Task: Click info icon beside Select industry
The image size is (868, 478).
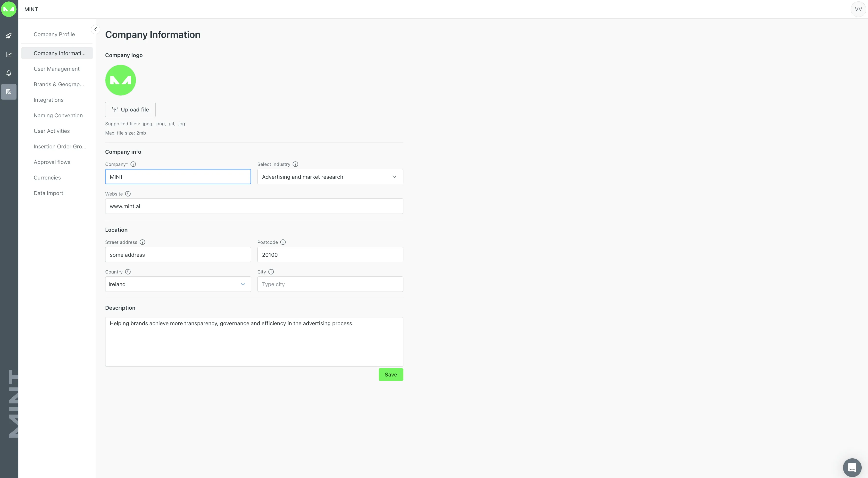Action: click(x=295, y=164)
